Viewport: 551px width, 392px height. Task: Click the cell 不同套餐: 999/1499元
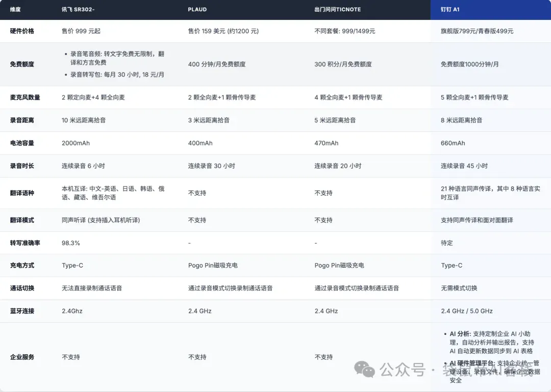345,31
